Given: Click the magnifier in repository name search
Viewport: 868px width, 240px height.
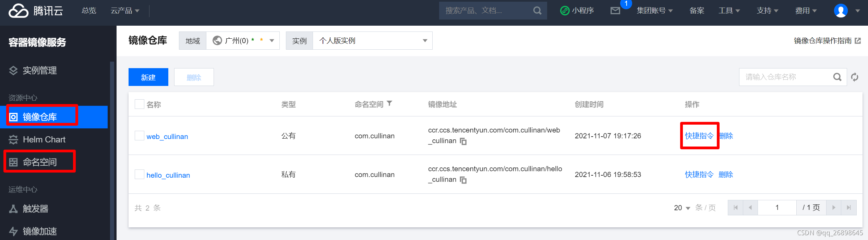Looking at the screenshot, I should [837, 77].
